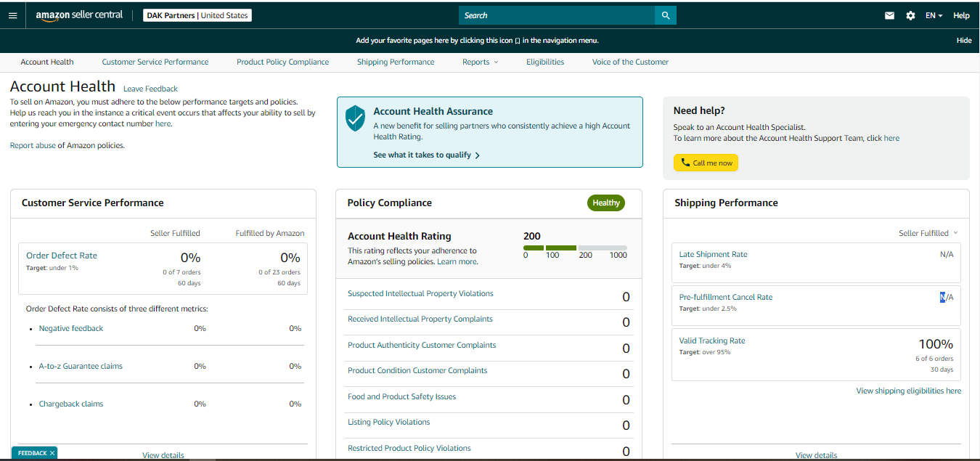This screenshot has height=461, width=980.
Task: Open Received Intellectual Property Complaints
Action: coord(420,319)
